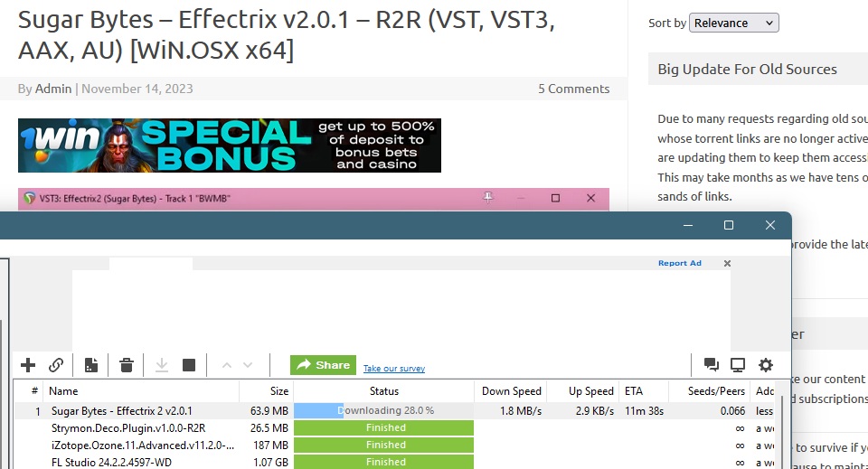Viewport: 868px width, 469px height.
Task: Click the 63.9 MB size cell
Action: [x=269, y=411]
